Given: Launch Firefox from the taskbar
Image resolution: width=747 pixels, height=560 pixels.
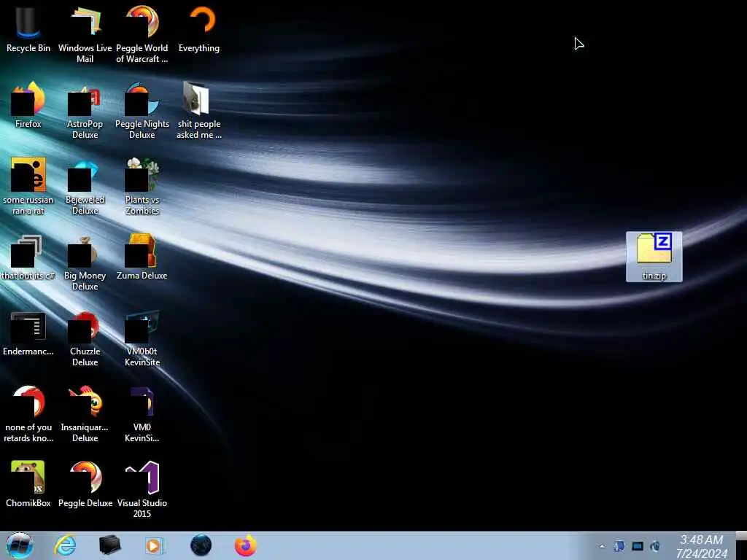Looking at the screenshot, I should [x=245, y=545].
